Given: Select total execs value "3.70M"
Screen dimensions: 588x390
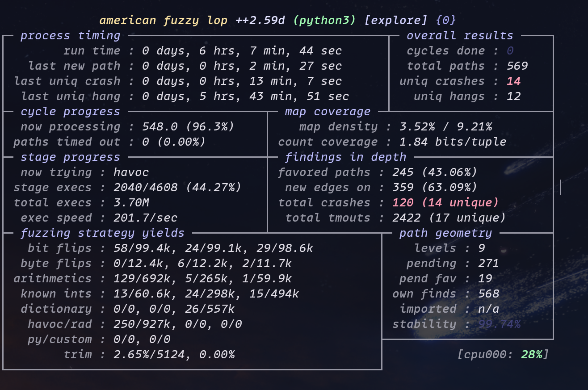Looking at the screenshot, I should pyautogui.click(x=131, y=203).
